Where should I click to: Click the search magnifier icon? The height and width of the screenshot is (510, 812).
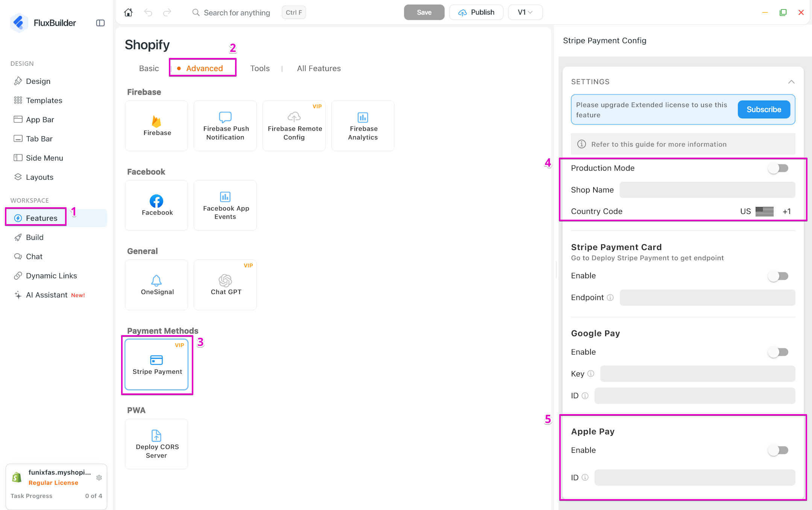tap(196, 12)
